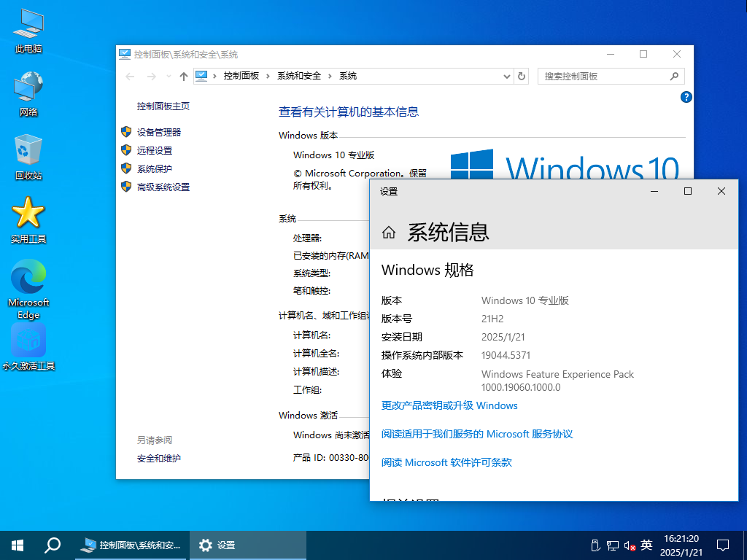
Task: Open recent locations dropdown in Control Panel
Action: click(x=169, y=76)
